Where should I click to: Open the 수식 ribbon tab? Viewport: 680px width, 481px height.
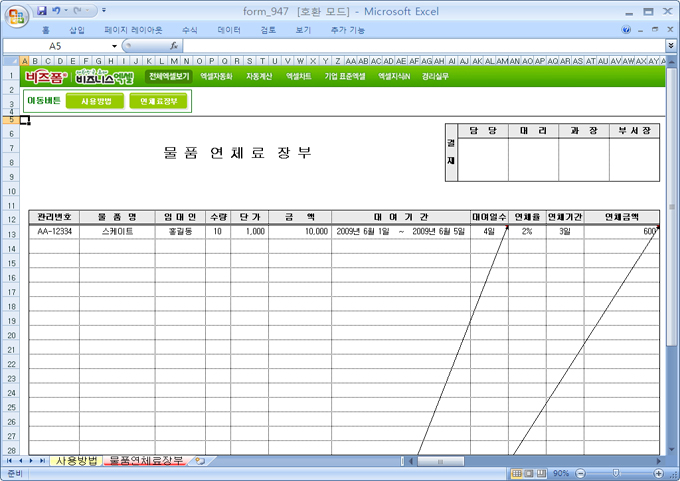point(190,30)
